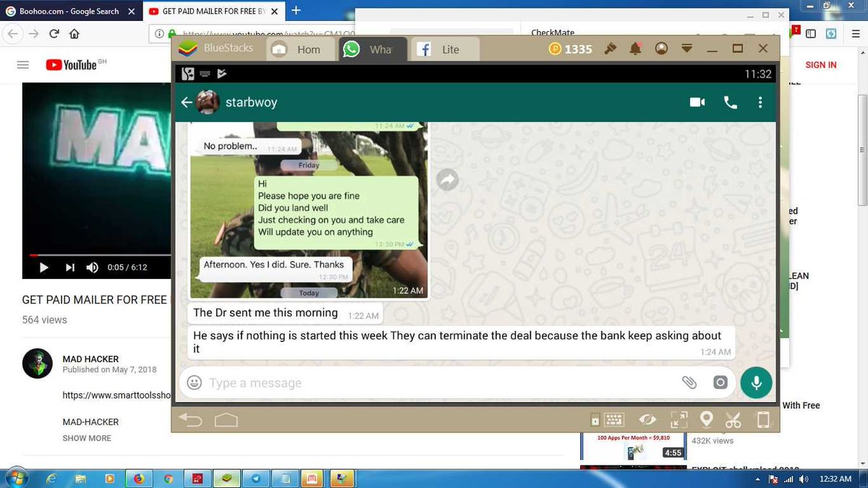The image size is (868, 488).
Task: Open Telegram from the taskbar
Action: (x=255, y=479)
